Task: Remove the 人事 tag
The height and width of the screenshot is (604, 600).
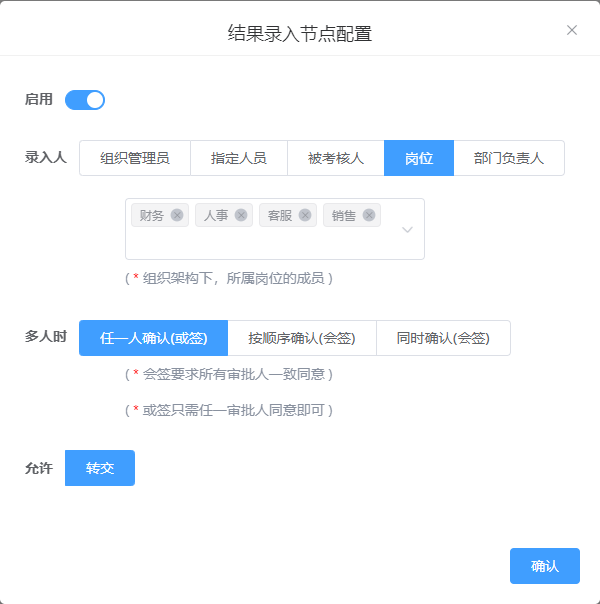Action: pos(241,215)
